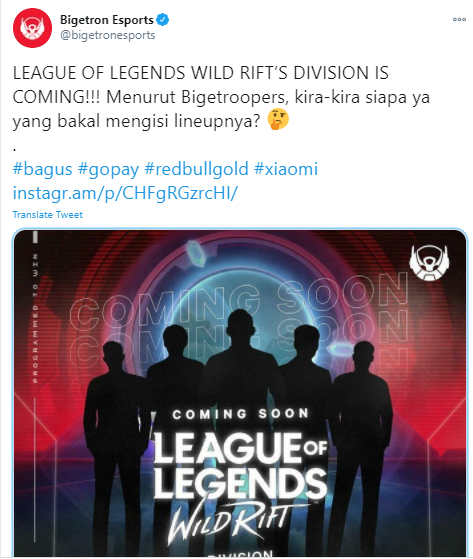Open the #xiaomi hashtag
The width and height of the screenshot is (473, 559).
click(x=286, y=169)
